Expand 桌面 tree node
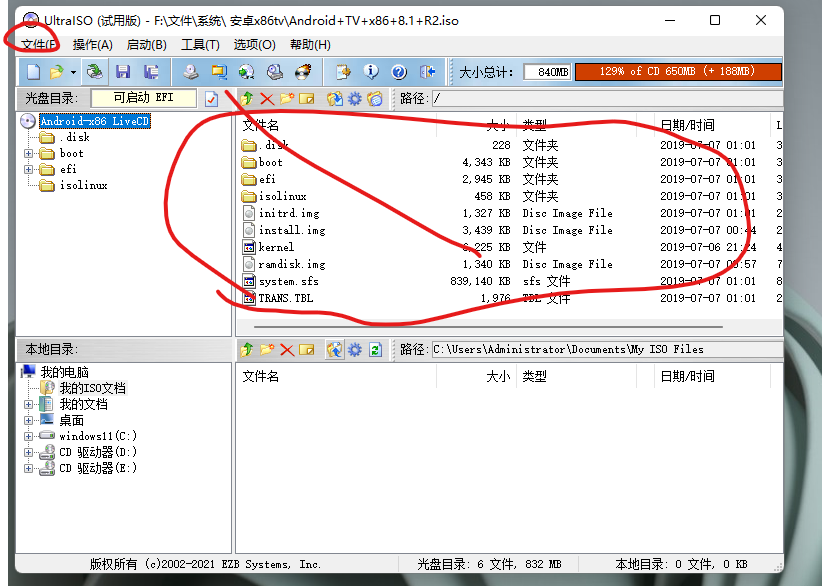This screenshot has height=586, width=822. click(28, 420)
